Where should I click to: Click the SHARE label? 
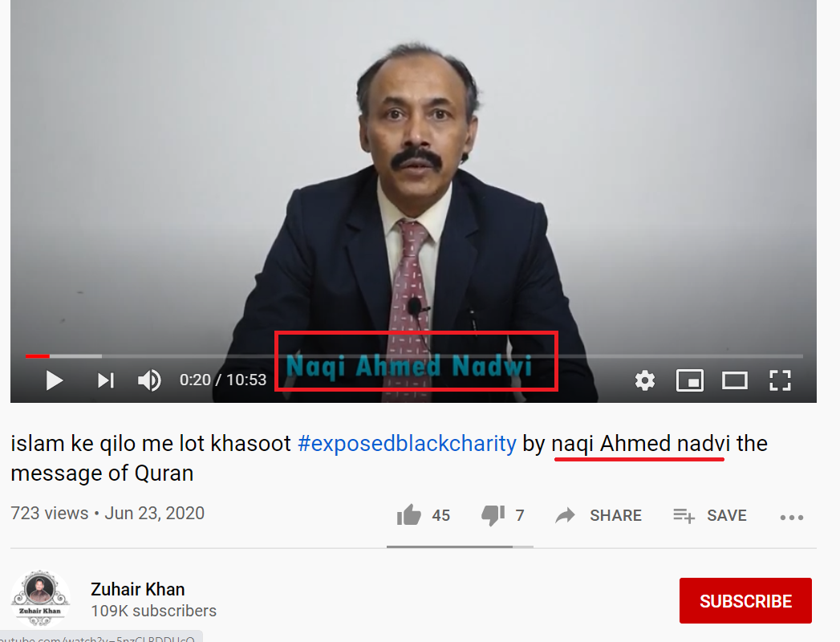point(615,515)
